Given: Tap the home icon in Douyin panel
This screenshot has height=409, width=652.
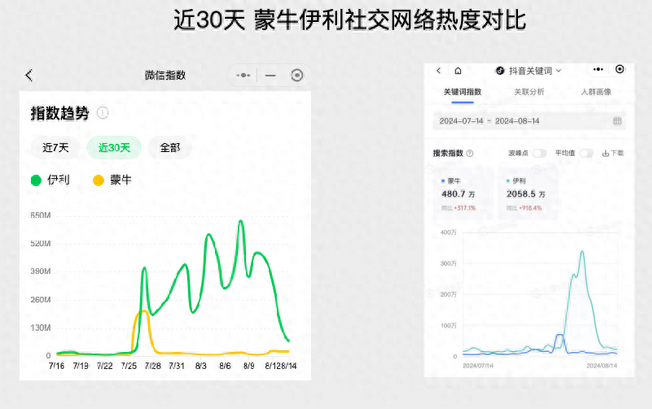Looking at the screenshot, I should pos(457,70).
